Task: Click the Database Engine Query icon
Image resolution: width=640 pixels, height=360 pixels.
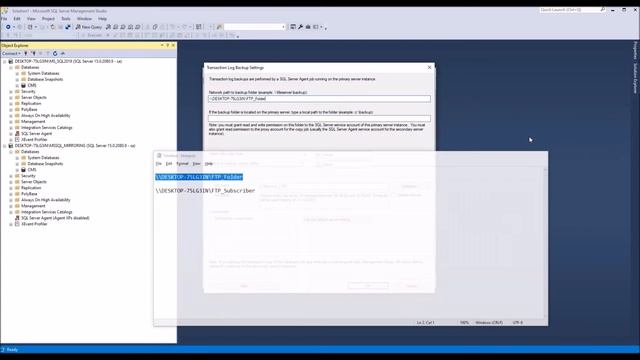Action: [x=108, y=27]
